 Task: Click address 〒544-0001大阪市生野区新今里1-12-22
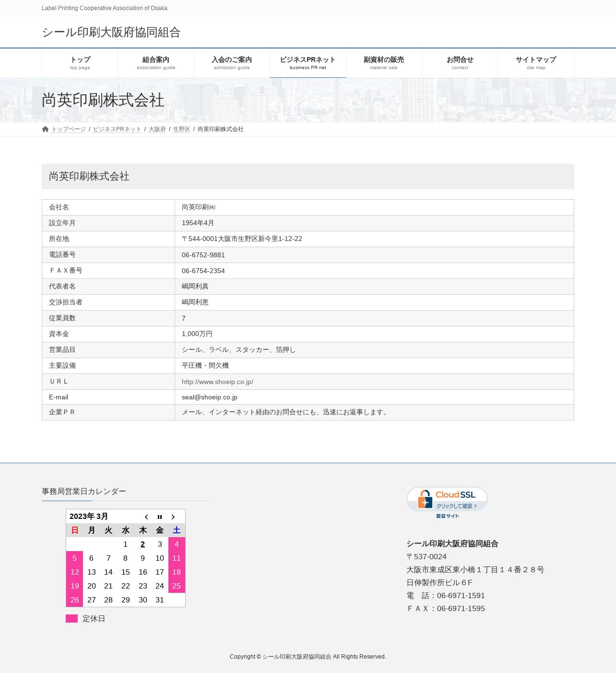242,239
